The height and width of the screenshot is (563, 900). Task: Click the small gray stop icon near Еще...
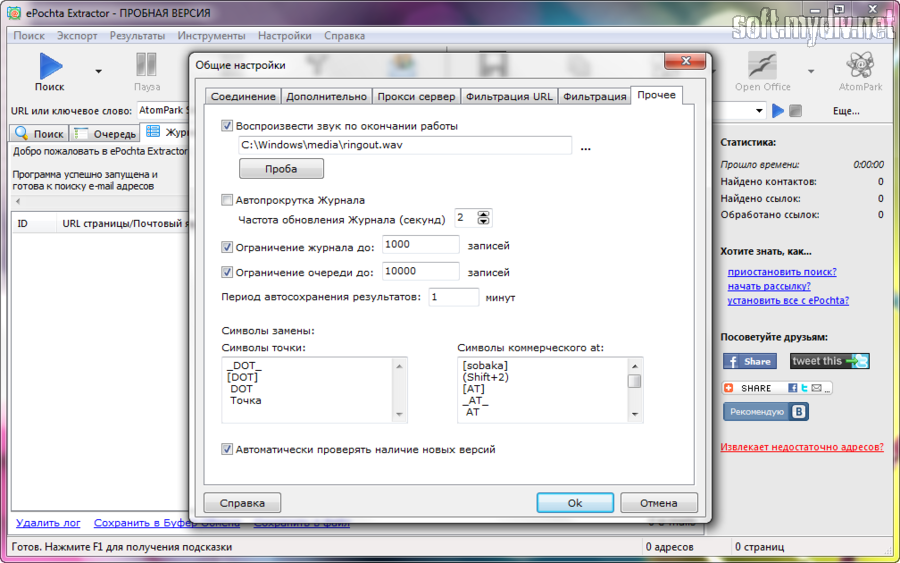[795, 111]
